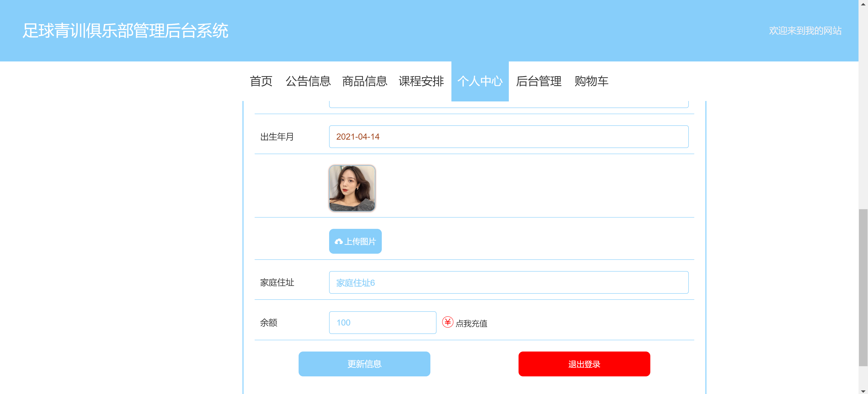This screenshot has width=868, height=394.
Task: Open 课程安排 in navigation bar
Action: click(421, 81)
